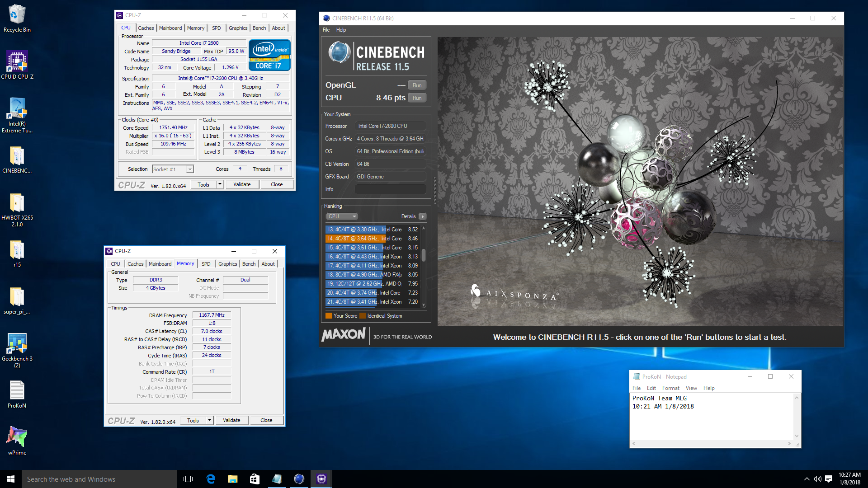Click in the Windows search box
Viewport: 868px width, 488px height.
pos(99,479)
